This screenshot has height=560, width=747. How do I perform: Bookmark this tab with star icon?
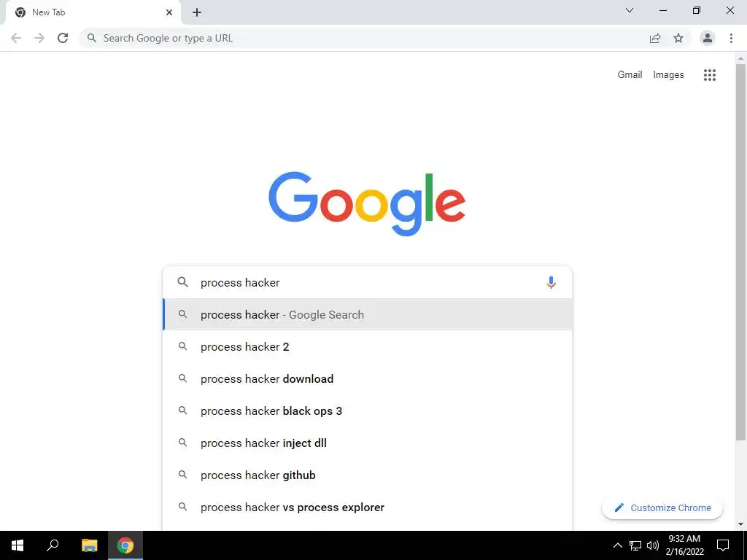[x=678, y=38]
